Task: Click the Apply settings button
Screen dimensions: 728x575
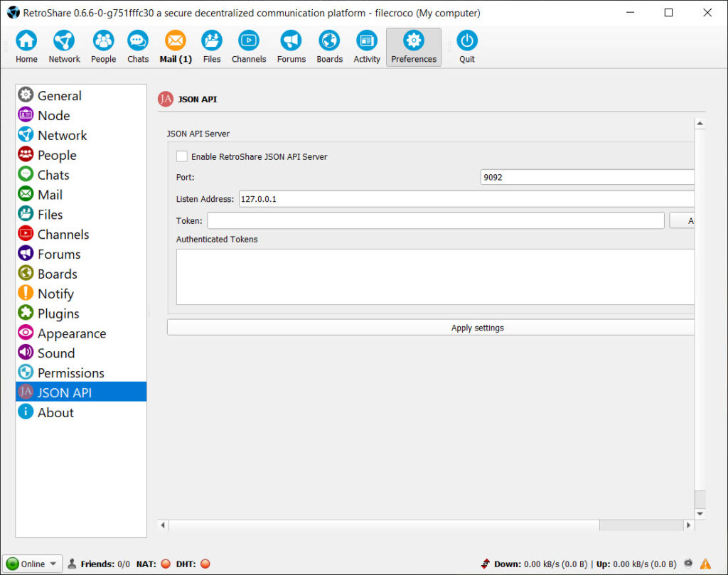Action: [x=430, y=328]
